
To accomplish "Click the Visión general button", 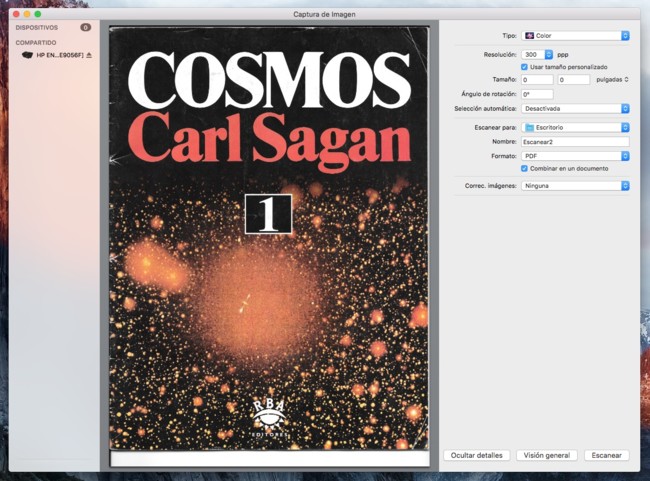I will [547, 455].
